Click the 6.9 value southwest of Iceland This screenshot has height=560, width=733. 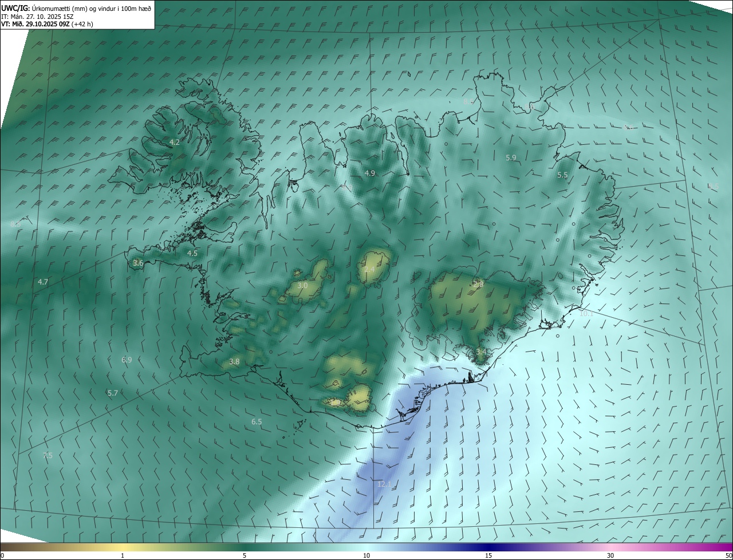coord(127,360)
